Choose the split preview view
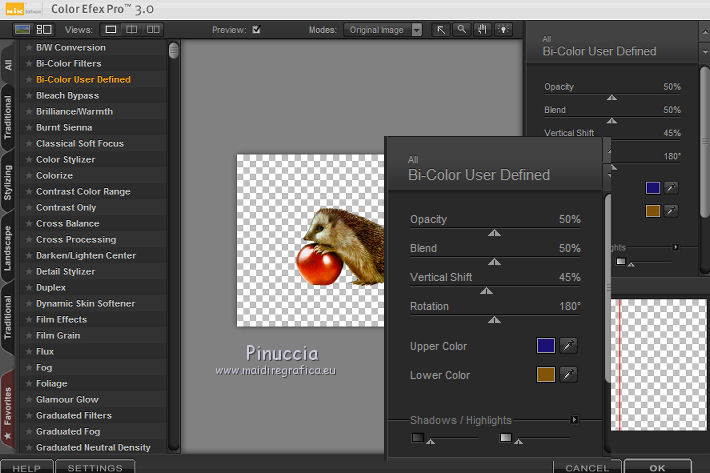 click(132, 30)
